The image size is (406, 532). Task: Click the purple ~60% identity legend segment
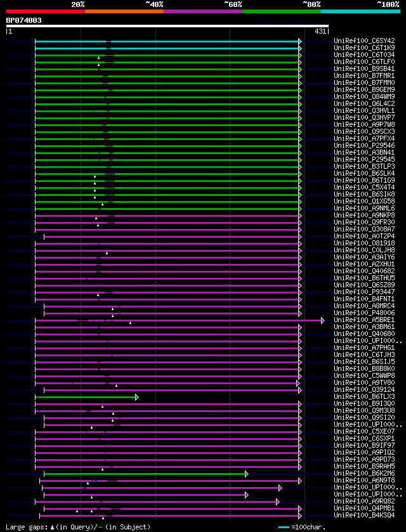point(203,11)
